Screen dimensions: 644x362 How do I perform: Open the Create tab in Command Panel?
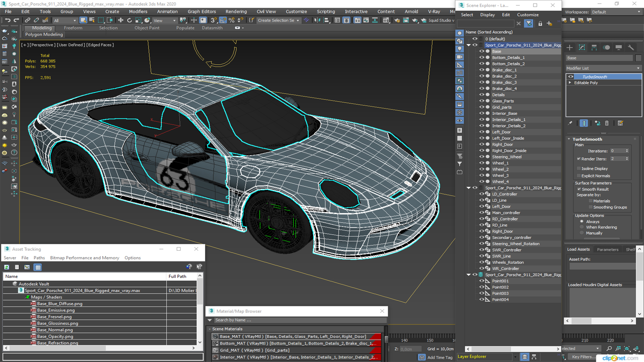pyautogui.click(x=570, y=48)
